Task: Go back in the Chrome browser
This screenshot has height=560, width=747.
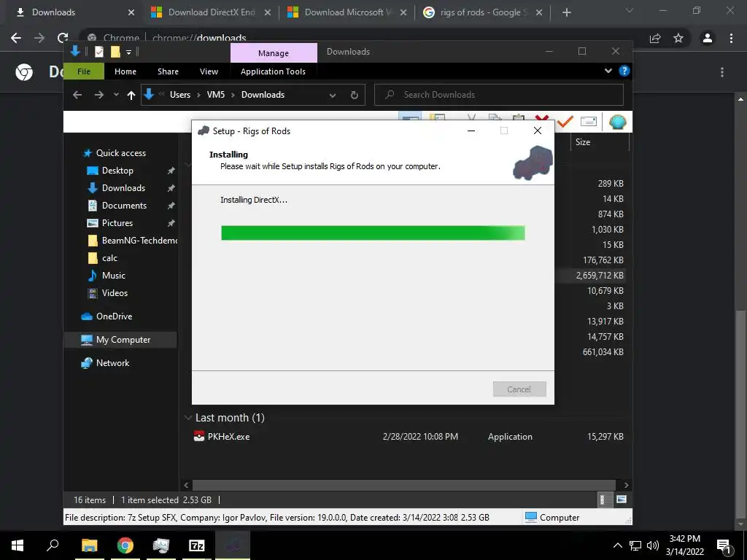Action: (16, 38)
